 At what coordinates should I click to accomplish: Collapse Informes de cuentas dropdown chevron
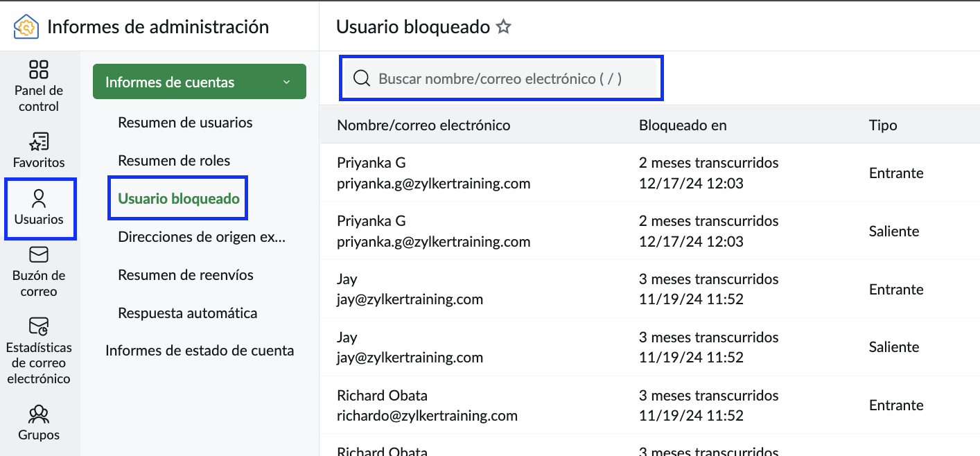287,82
